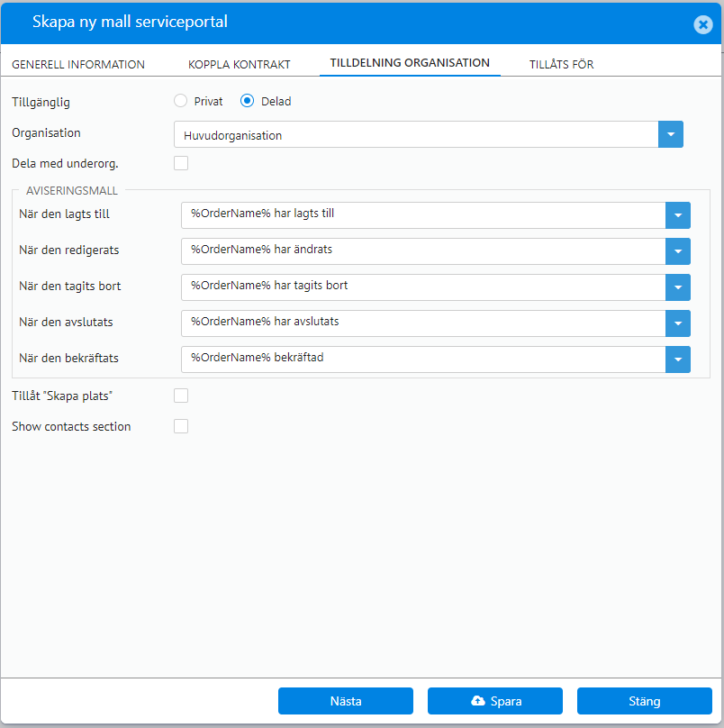
Task: Click the 'När den bekräftats' label
Action: pyautogui.click(x=68, y=358)
